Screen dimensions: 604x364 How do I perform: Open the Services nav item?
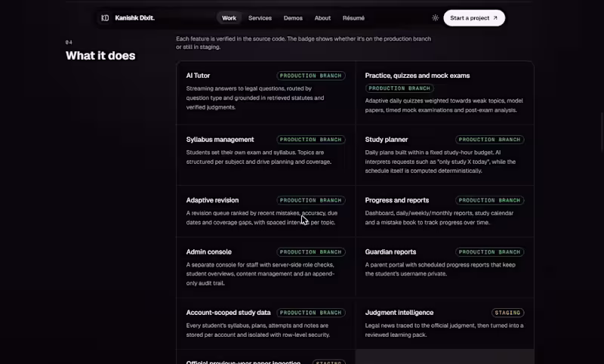[x=260, y=18]
